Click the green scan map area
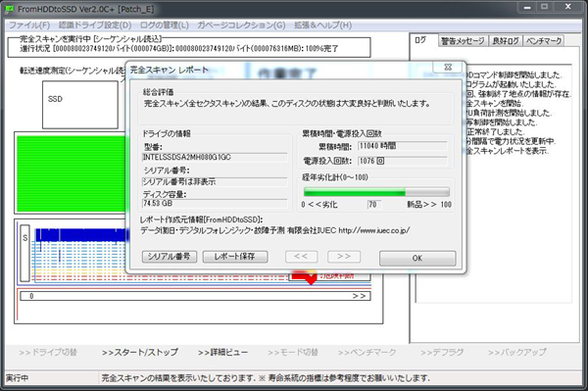The height and width of the screenshot is (391, 588). point(72,173)
